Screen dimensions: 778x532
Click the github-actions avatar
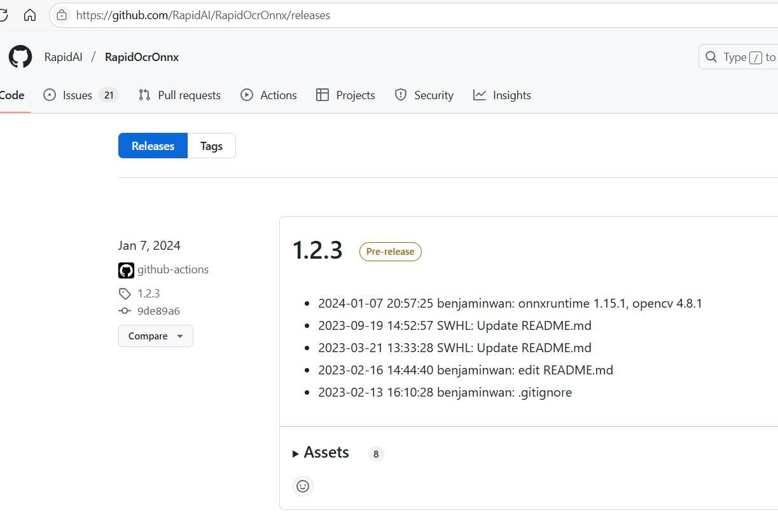click(x=126, y=269)
